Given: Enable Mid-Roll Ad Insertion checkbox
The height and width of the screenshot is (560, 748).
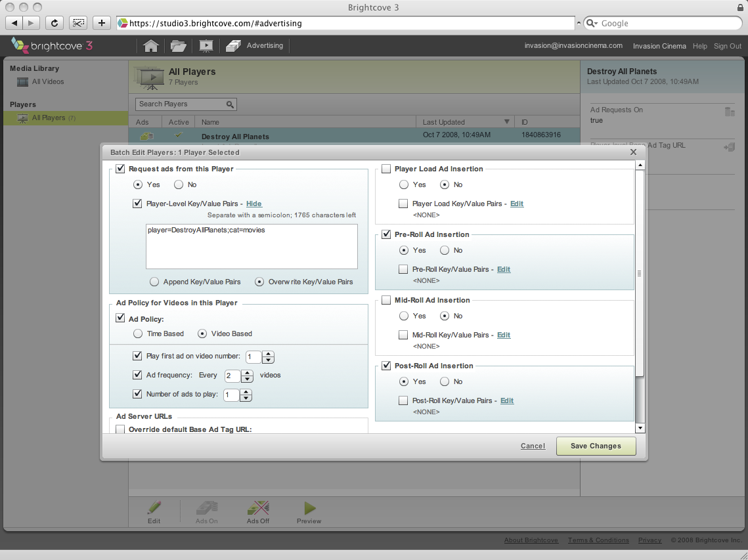Looking at the screenshot, I should click(386, 301).
